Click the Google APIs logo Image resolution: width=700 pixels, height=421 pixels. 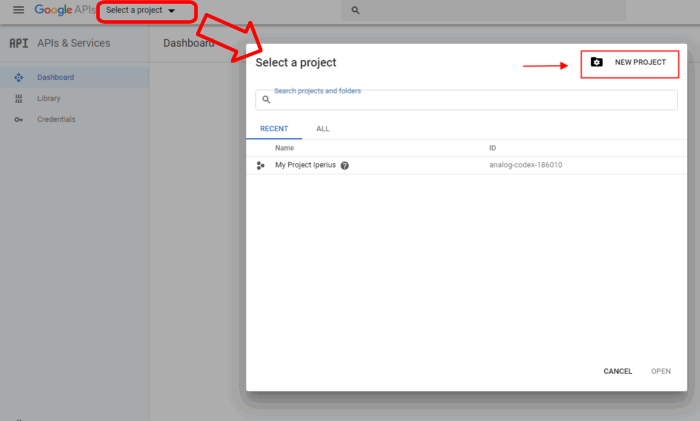point(64,10)
